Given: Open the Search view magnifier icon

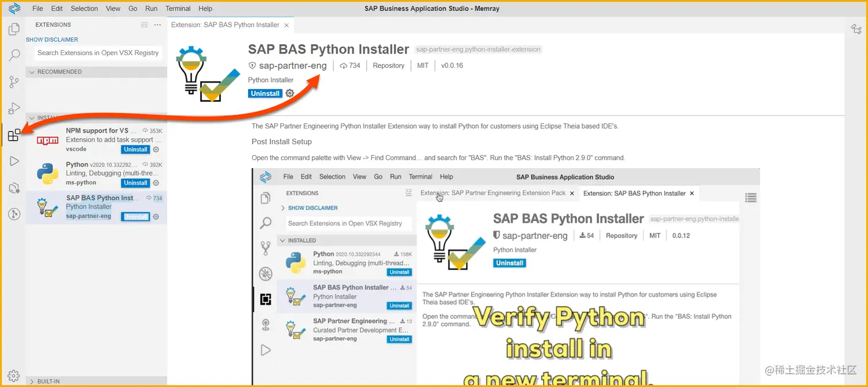Looking at the screenshot, I should (x=14, y=55).
